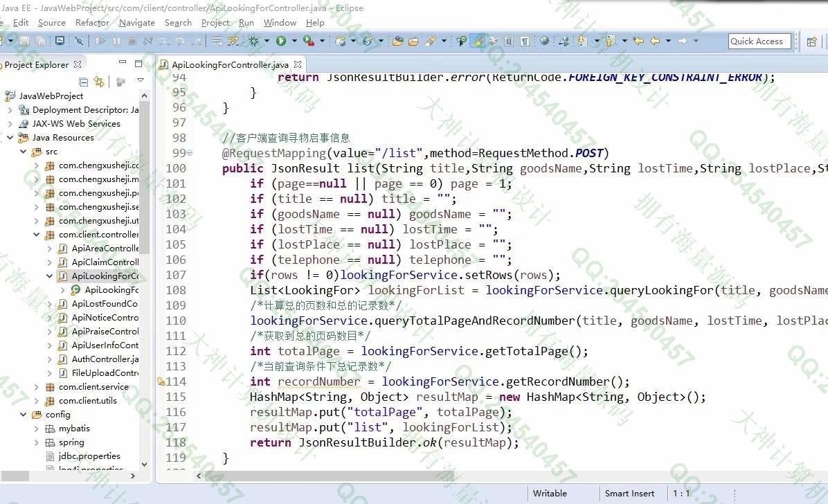Screen dimensions: 828x504
Task: Click the Open Perspective icon
Action: point(812,42)
